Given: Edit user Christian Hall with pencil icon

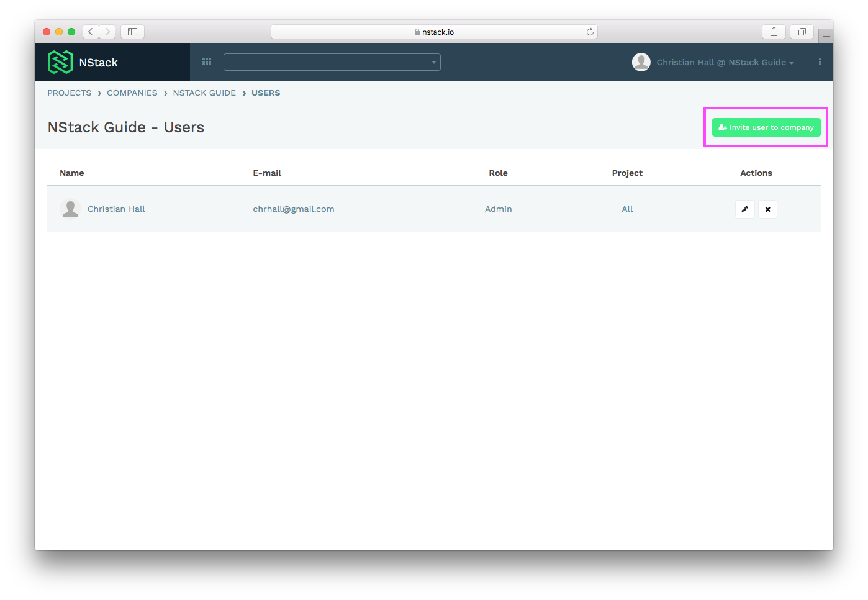Looking at the screenshot, I should [745, 209].
